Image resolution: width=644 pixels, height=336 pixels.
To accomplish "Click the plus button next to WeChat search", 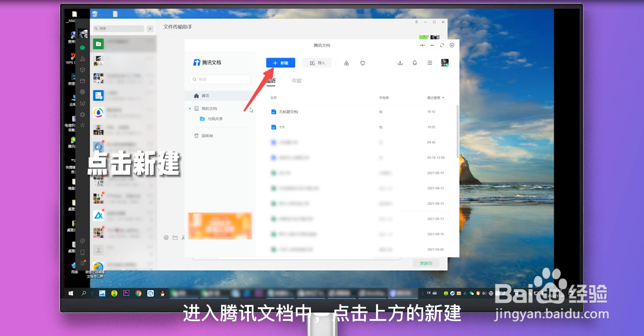I will pyautogui.click(x=150, y=29).
